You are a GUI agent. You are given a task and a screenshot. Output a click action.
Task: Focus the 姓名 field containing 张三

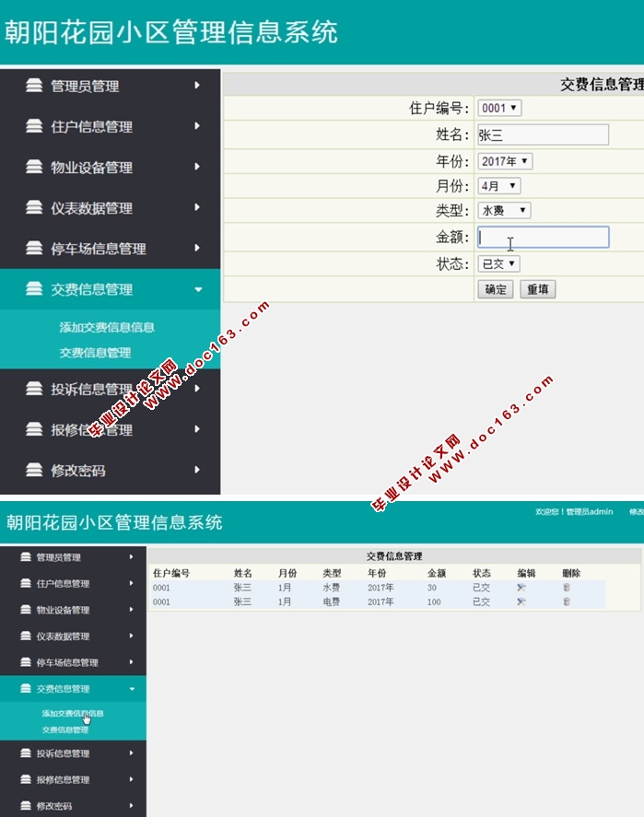(x=543, y=134)
